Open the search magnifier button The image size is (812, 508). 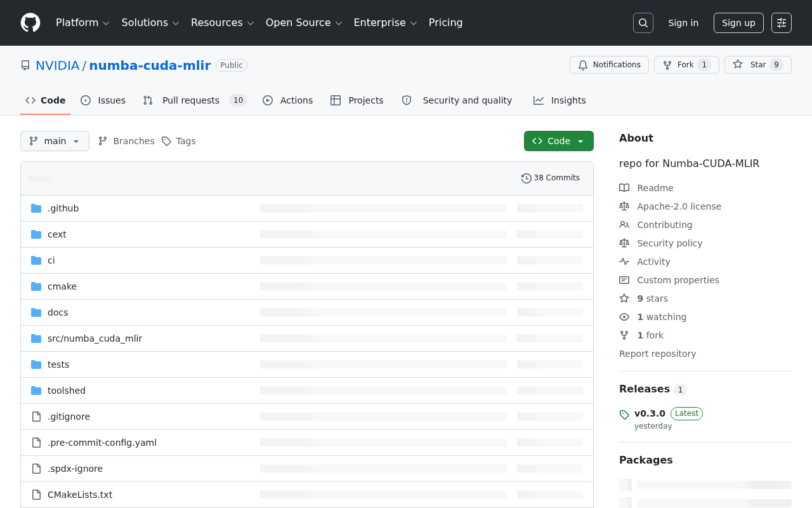[x=643, y=23]
